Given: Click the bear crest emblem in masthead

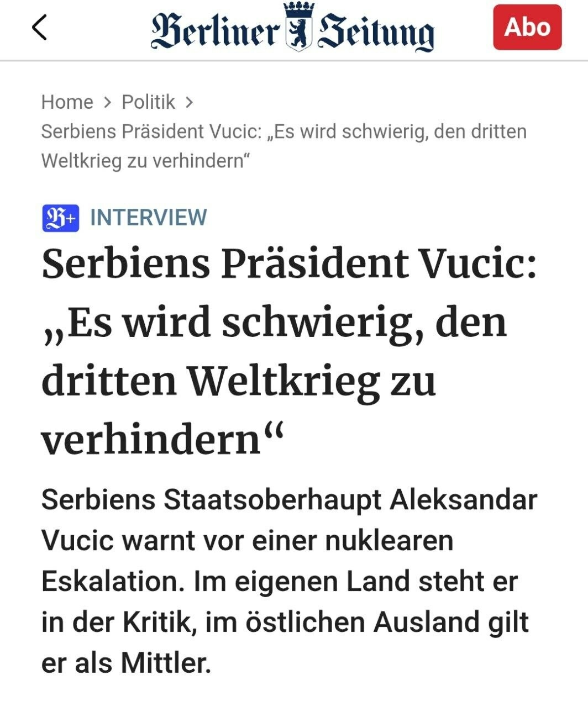Looking at the screenshot, I should tap(298, 34).
